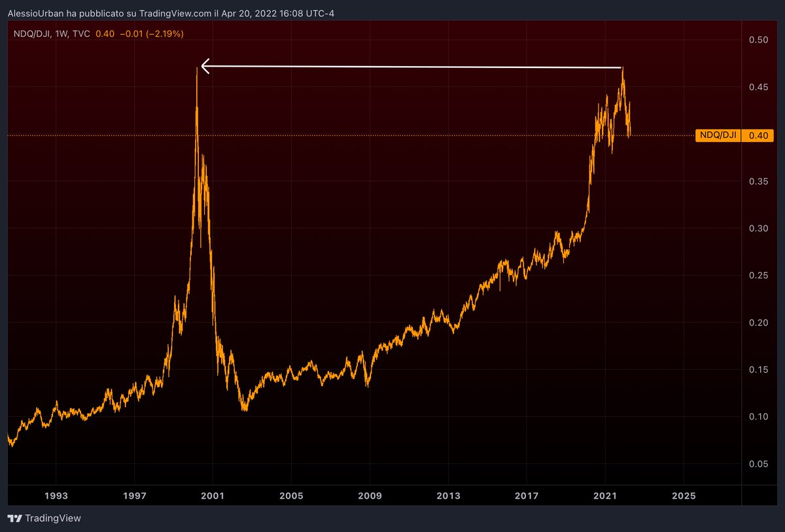Click the 1997 time axis label
This screenshot has width=785, height=532.
135,496
